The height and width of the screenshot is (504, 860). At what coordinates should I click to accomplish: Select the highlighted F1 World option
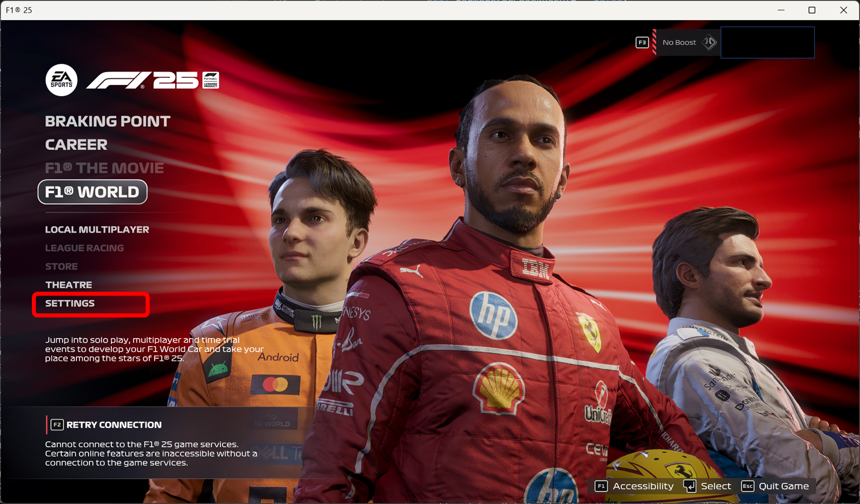(x=93, y=192)
